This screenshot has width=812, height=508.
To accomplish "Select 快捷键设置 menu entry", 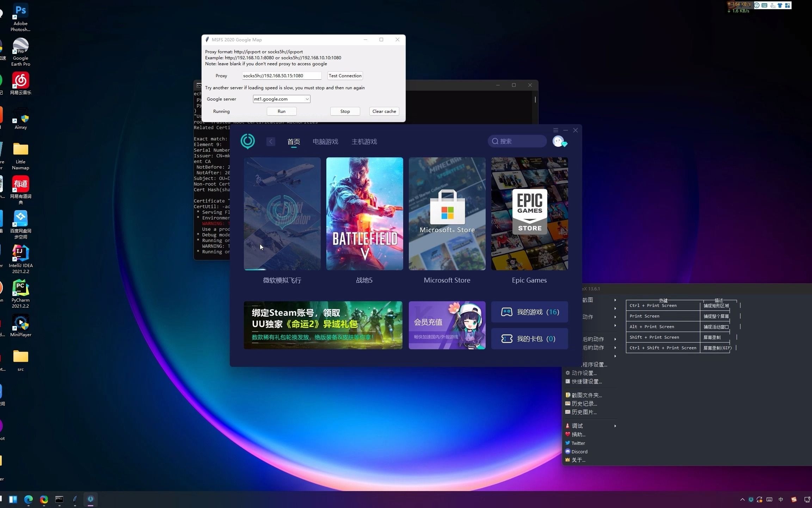I will pyautogui.click(x=586, y=381).
